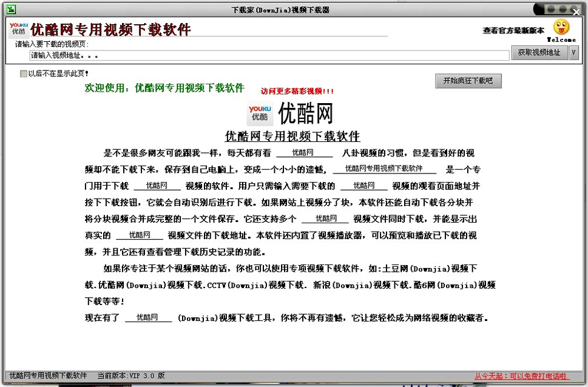588x387 pixels.
Task: Open the 查看官方最新版本 link
Action: pos(513,30)
